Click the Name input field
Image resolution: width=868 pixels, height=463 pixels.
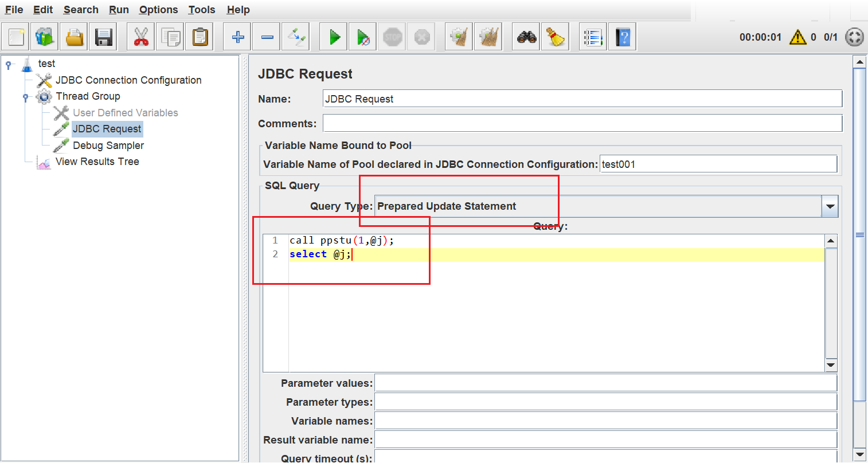582,99
